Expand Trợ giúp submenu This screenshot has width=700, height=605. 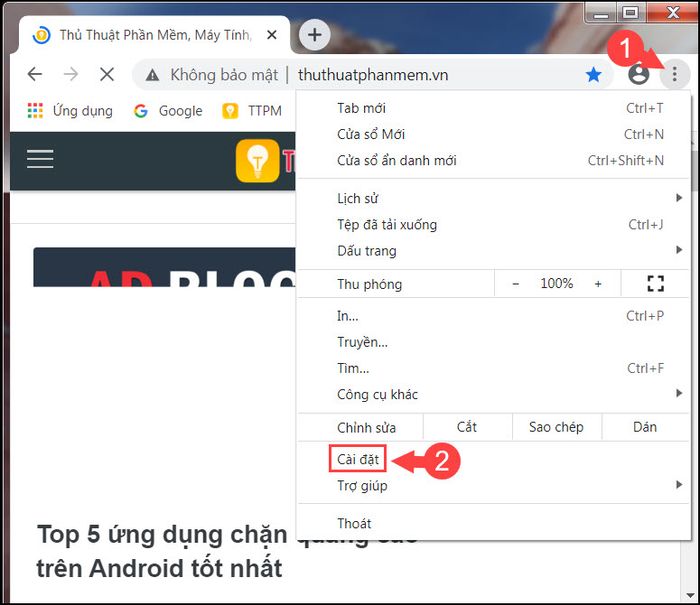click(493, 485)
